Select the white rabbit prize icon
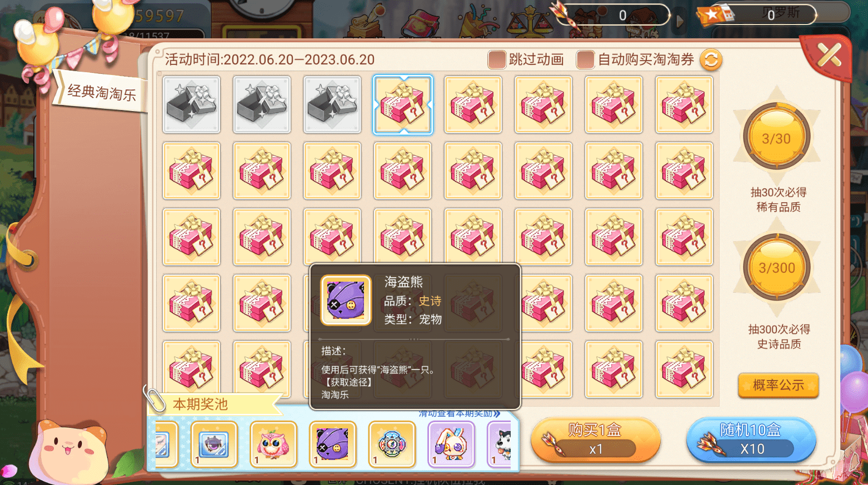 coord(451,444)
